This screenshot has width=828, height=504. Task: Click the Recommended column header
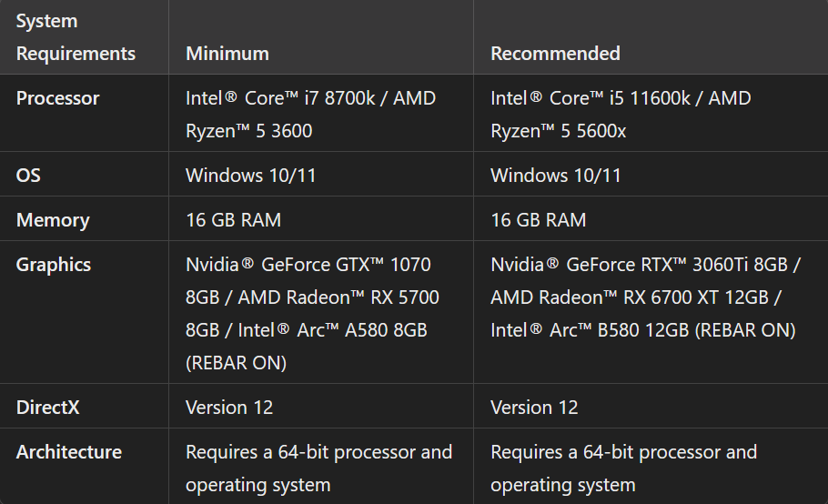coord(555,54)
